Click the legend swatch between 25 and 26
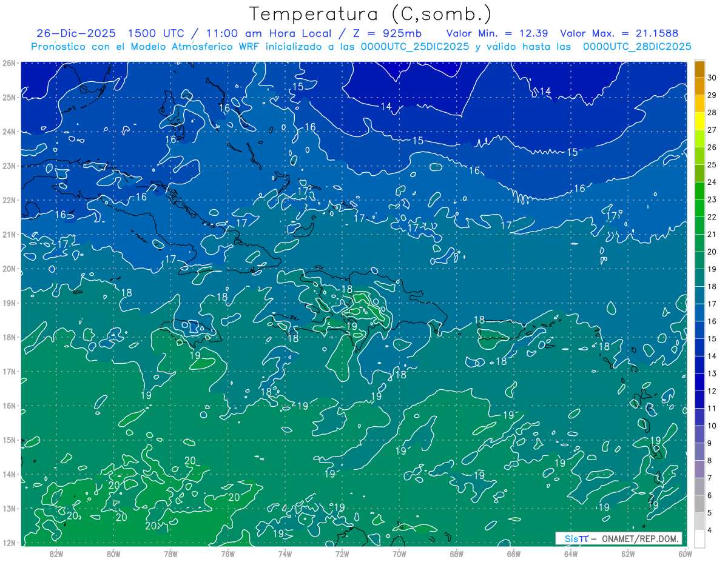 699,156
